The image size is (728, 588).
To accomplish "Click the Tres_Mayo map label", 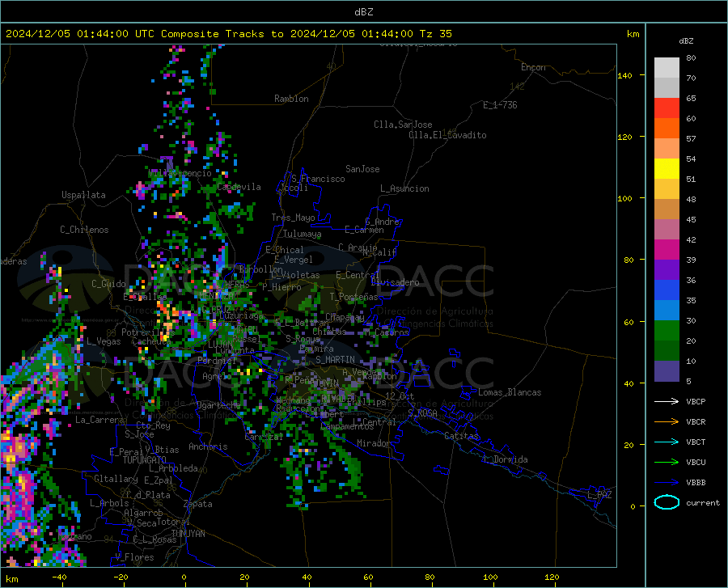I will point(293,218).
